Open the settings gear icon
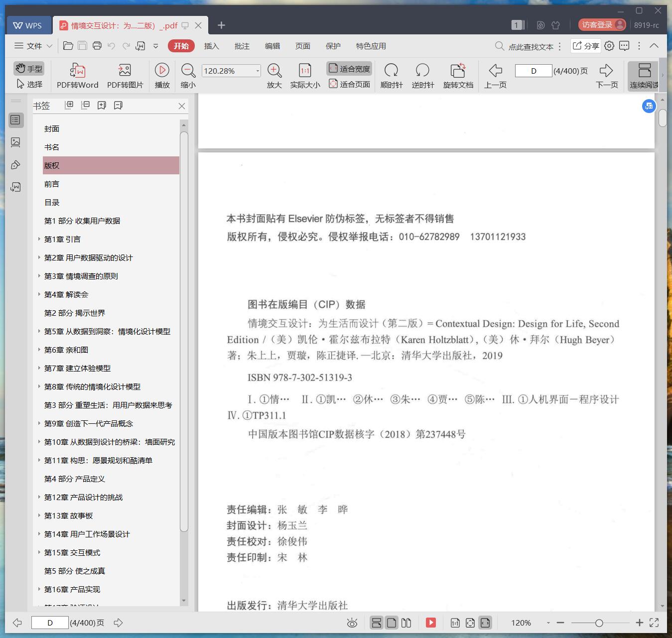Screen dimensions: 672x638 tap(609, 46)
